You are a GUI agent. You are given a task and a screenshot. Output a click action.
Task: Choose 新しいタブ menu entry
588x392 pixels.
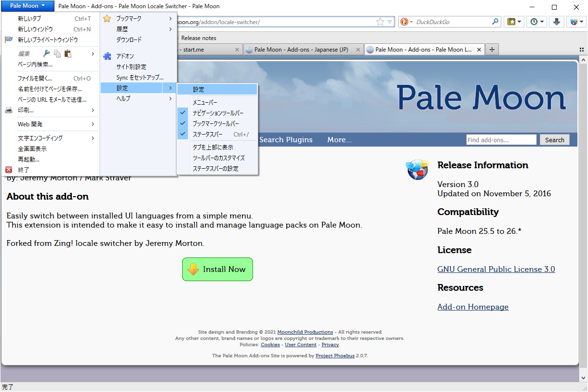tap(50, 19)
